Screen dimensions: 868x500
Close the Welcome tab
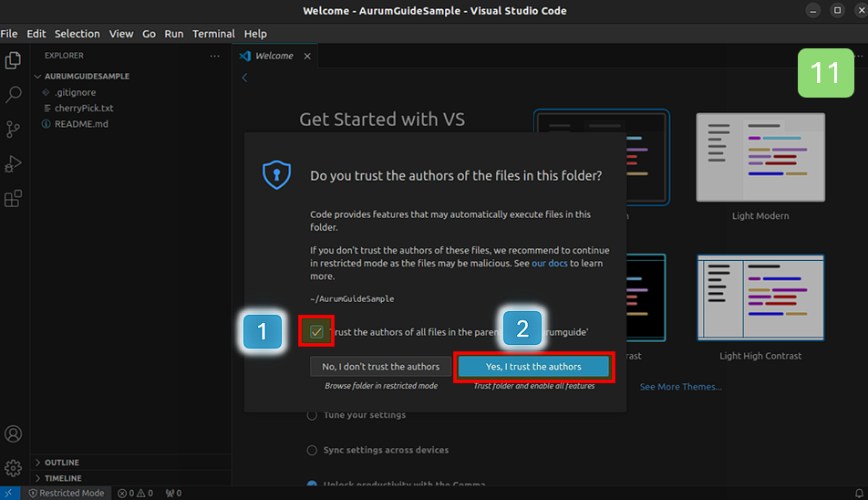coord(307,56)
